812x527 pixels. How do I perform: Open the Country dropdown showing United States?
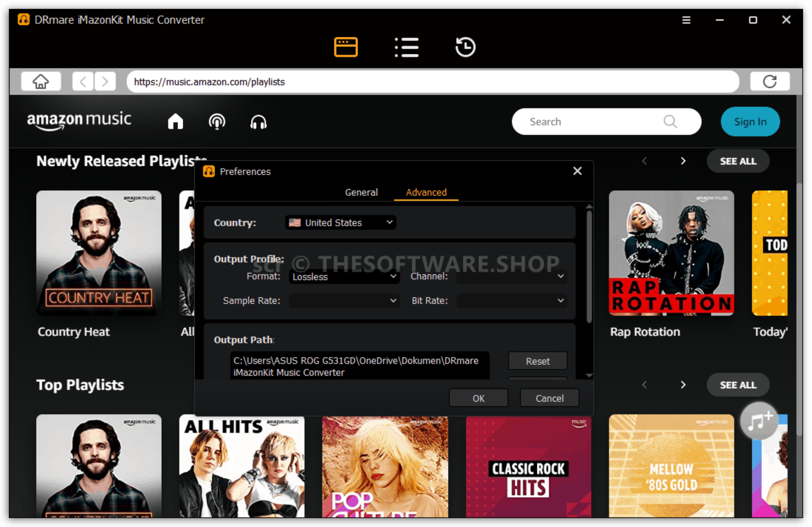340,222
